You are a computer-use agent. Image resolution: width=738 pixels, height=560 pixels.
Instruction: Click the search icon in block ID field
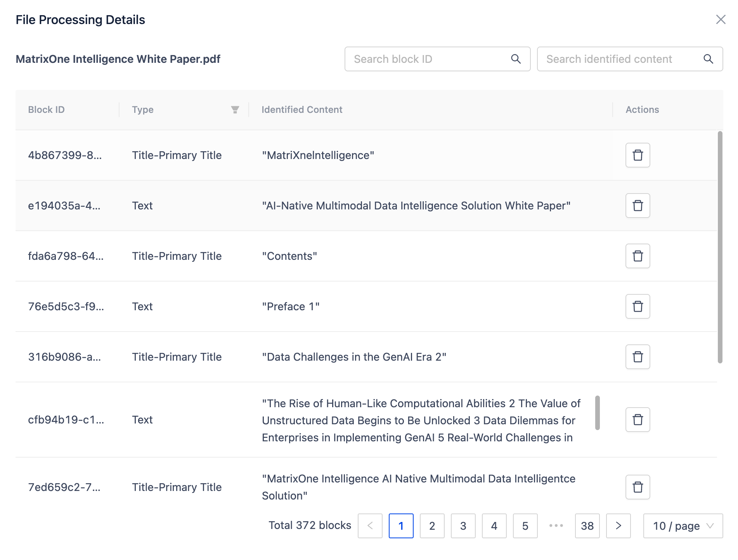coord(516,59)
